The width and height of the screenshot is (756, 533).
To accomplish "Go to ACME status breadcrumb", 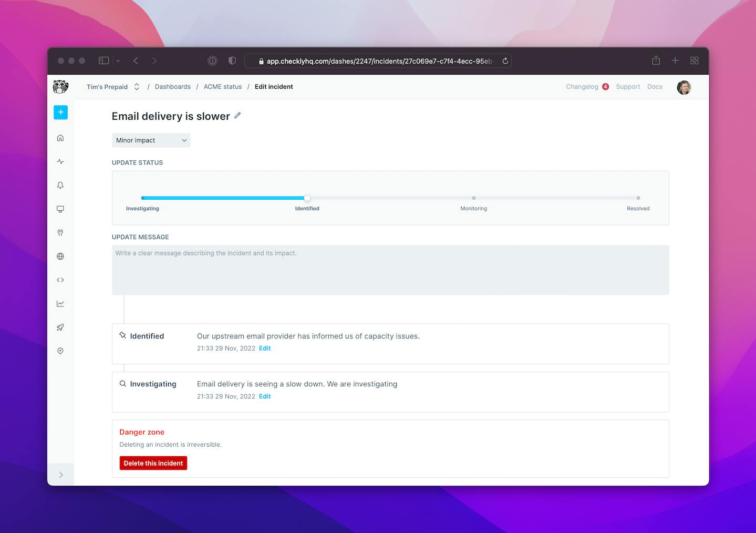I will 223,87.
